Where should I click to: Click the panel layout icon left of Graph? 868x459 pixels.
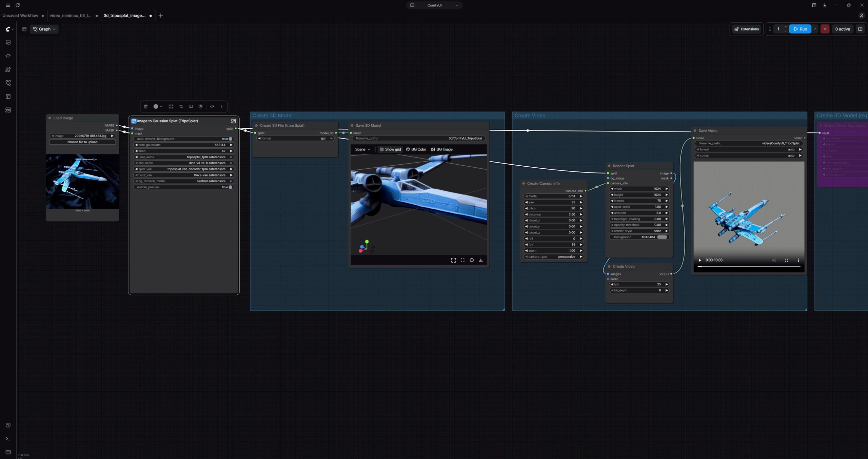pyautogui.click(x=24, y=29)
